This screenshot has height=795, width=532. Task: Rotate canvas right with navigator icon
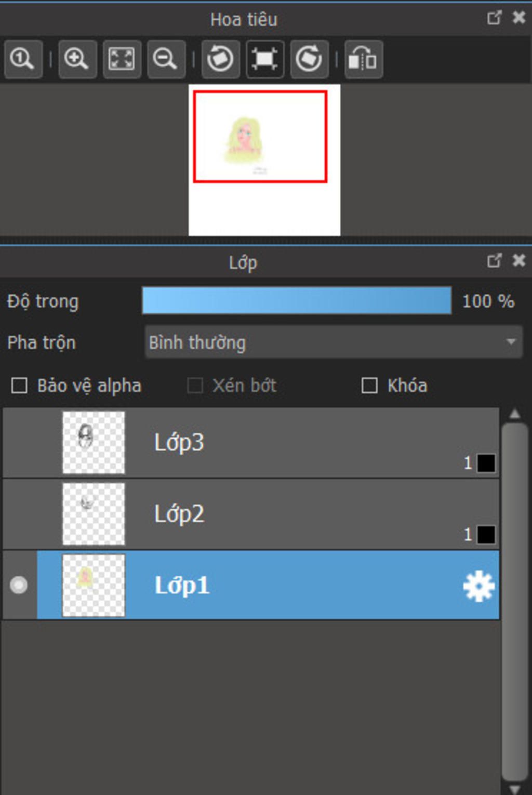[x=309, y=59]
